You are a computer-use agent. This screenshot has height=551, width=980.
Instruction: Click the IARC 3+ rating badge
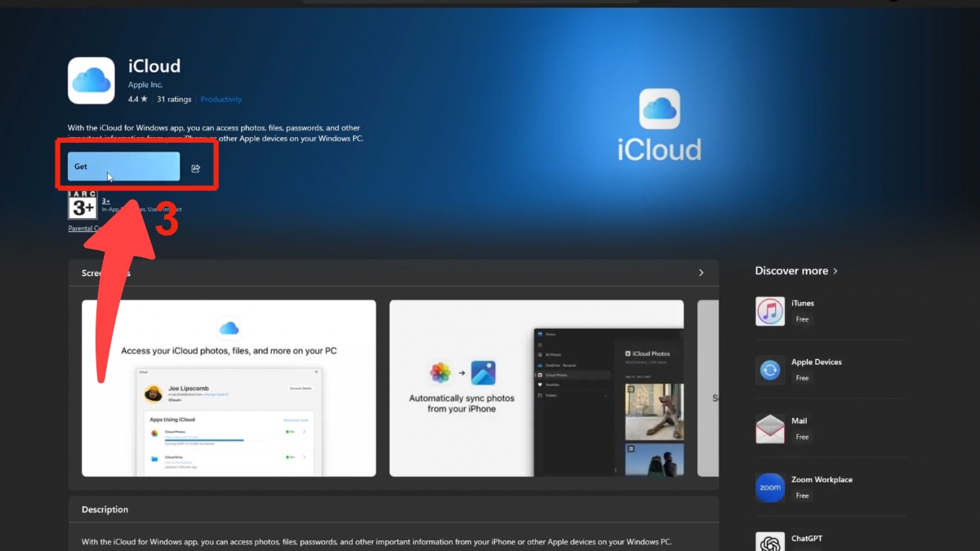81,209
